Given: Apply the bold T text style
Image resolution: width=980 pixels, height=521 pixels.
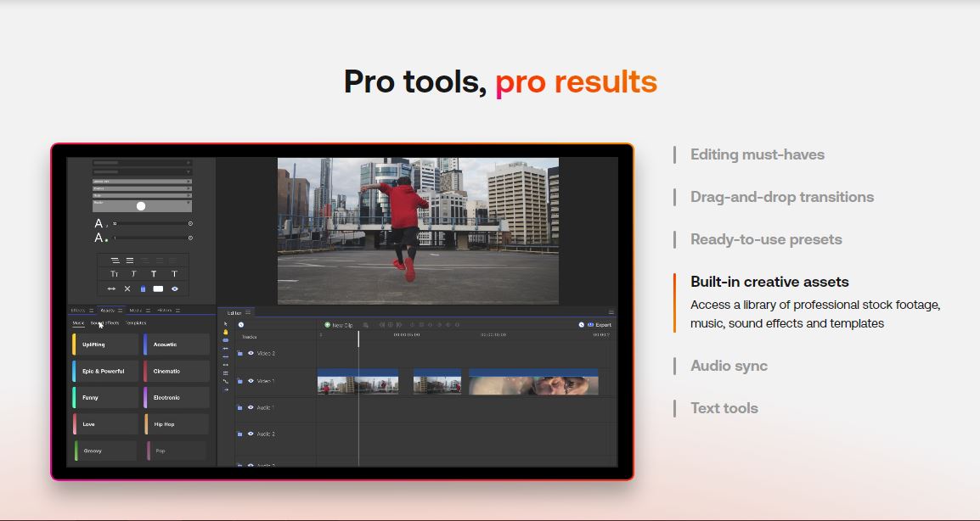Looking at the screenshot, I should [x=154, y=273].
